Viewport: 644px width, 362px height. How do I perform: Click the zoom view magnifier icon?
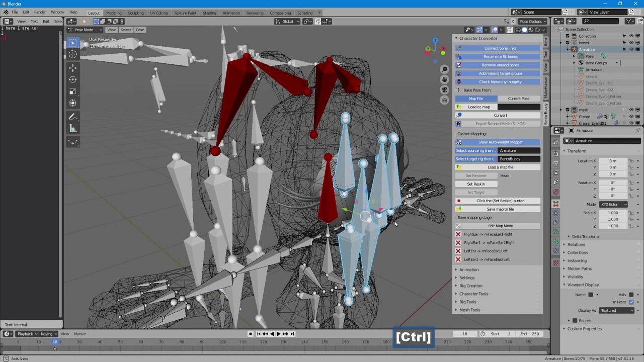[444, 69]
